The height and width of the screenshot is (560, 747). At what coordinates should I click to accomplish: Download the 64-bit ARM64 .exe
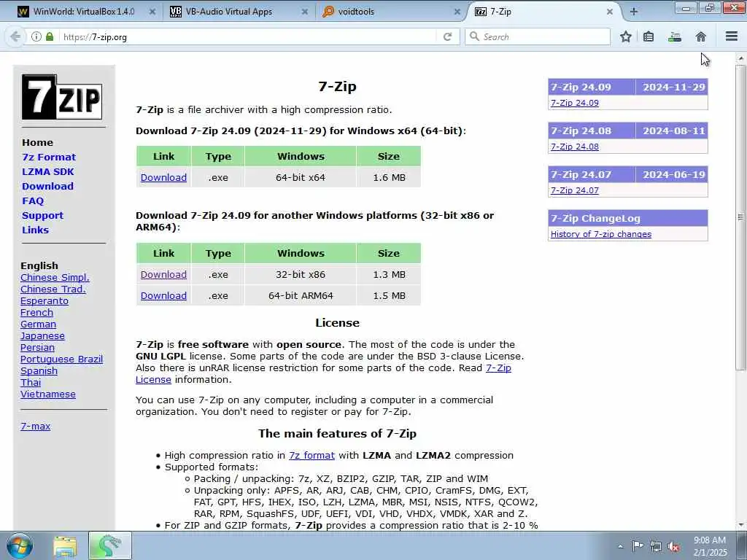tap(163, 296)
